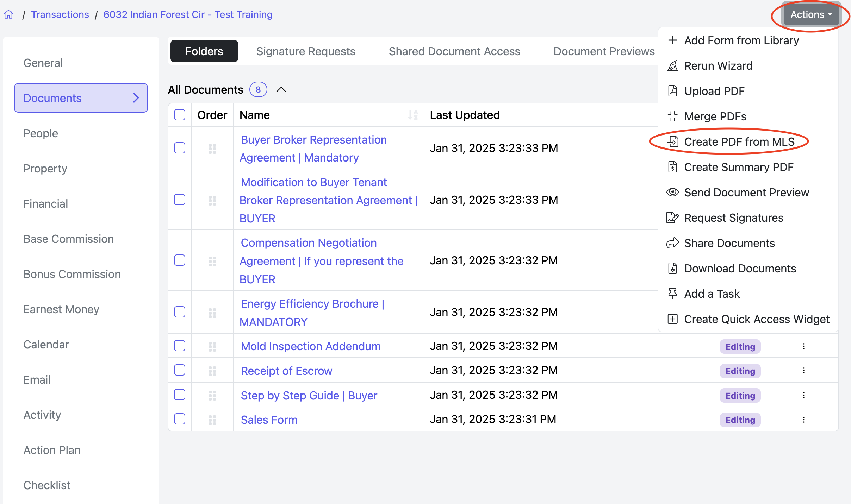Check the select-all documents checkbox
The image size is (851, 504).
coord(180,115)
